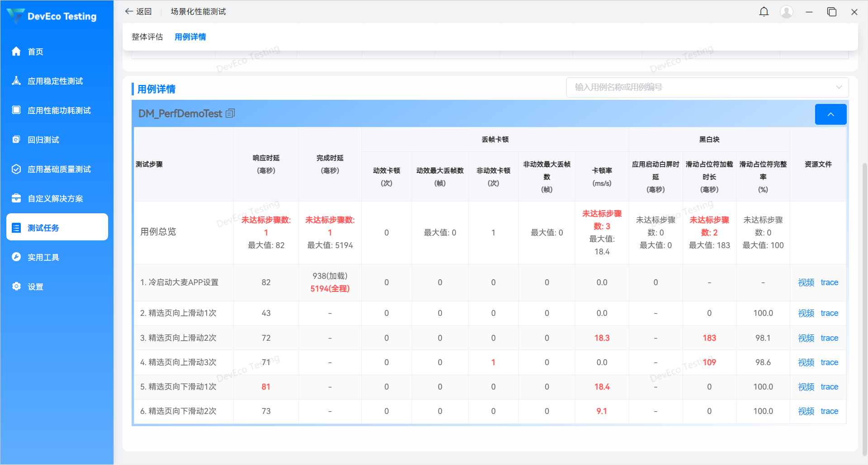The width and height of the screenshot is (868, 465).
Task: Switch to 用例详情 tab
Action: (x=190, y=37)
